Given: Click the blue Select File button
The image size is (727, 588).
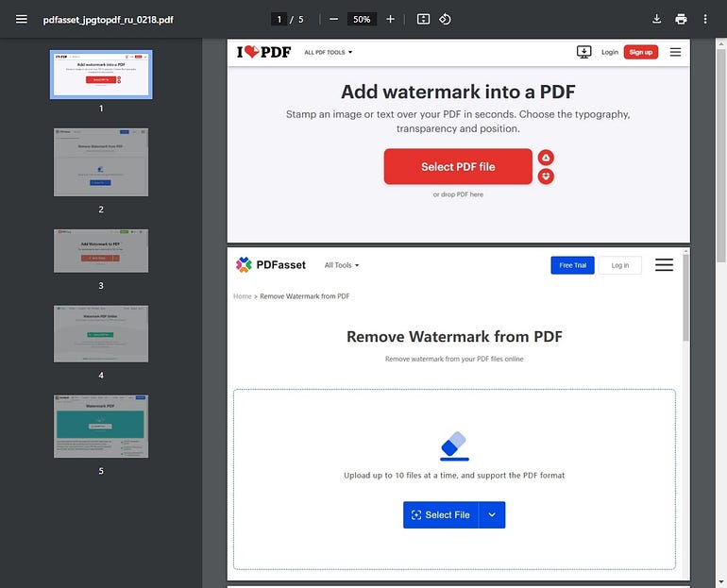Looking at the screenshot, I should tap(441, 514).
